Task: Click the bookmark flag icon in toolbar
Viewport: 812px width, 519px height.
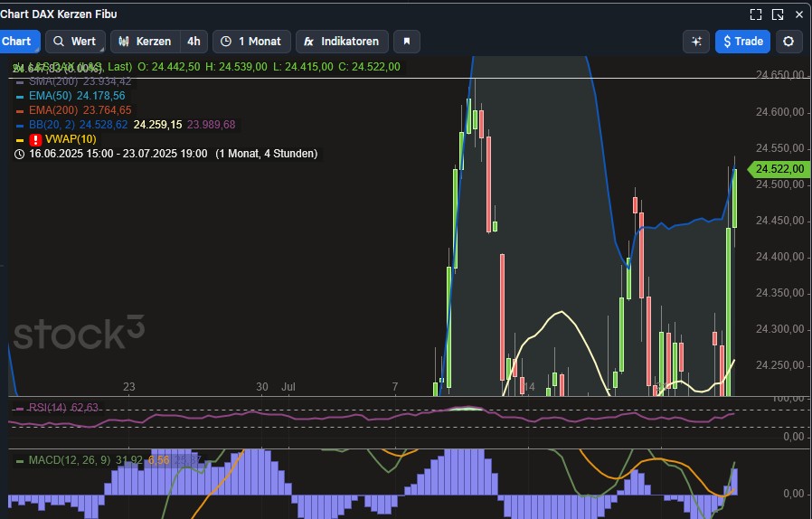Action: click(x=407, y=42)
